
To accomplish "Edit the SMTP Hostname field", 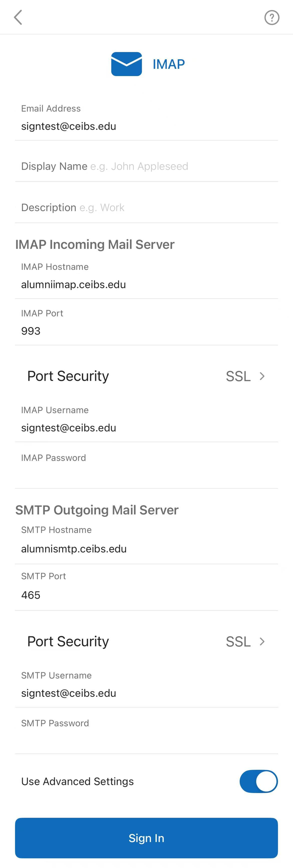I will 146,549.
